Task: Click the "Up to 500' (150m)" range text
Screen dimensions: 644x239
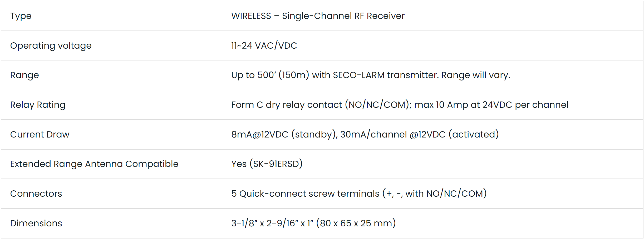Action: point(270,75)
